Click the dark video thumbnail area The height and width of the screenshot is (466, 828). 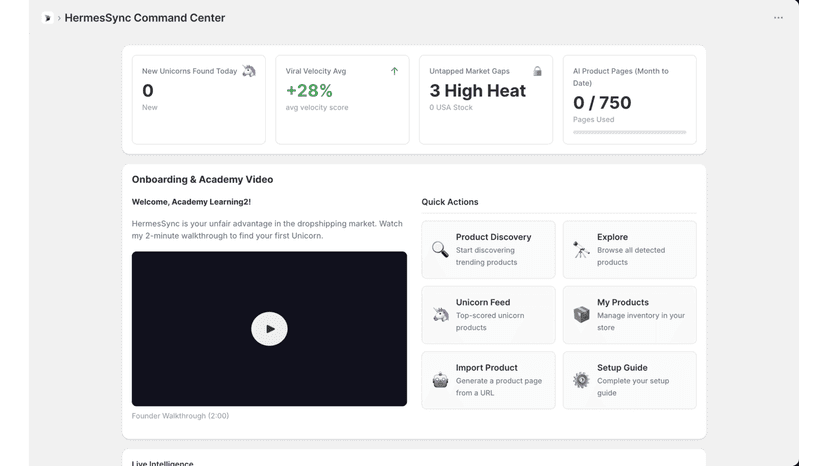[x=269, y=329]
